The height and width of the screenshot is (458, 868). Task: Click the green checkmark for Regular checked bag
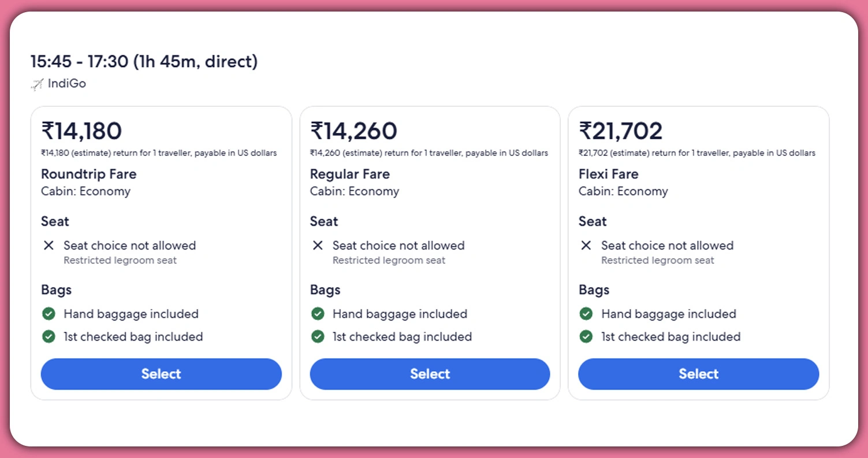coord(318,337)
